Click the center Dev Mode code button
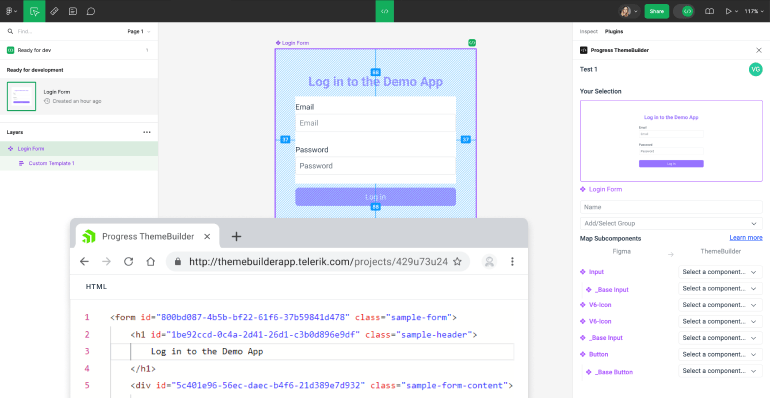The image size is (770, 399). (385, 11)
